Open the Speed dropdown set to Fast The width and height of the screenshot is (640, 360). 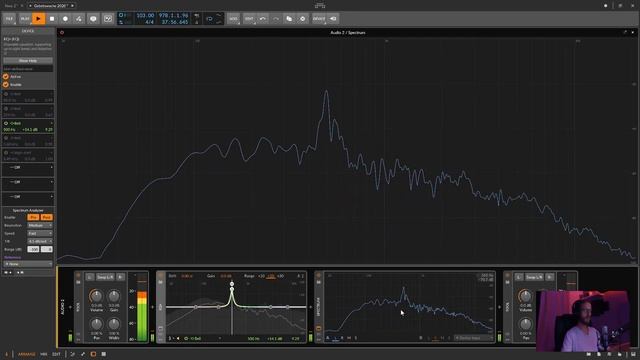[x=40, y=233]
